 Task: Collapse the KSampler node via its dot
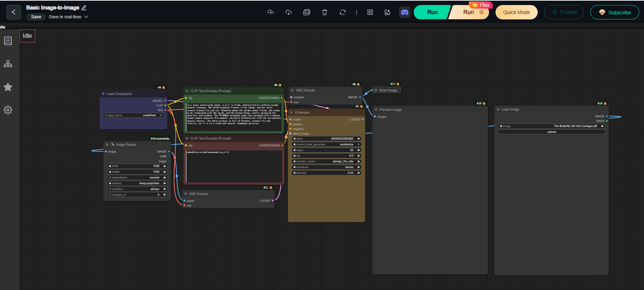(292, 113)
